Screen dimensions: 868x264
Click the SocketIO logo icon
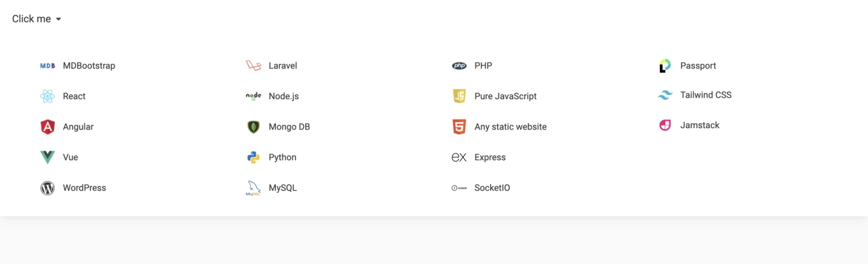tap(459, 188)
